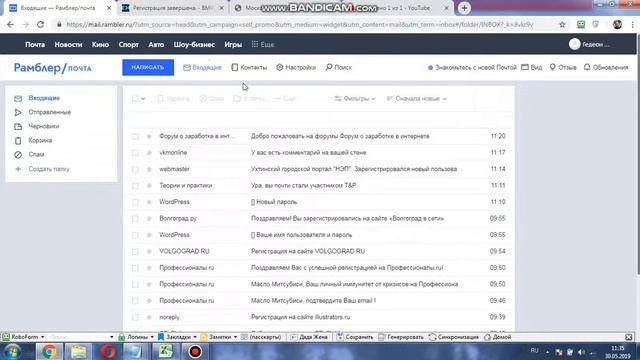The image size is (640, 360).
Task: Open the Черновики folder
Action: (44, 127)
